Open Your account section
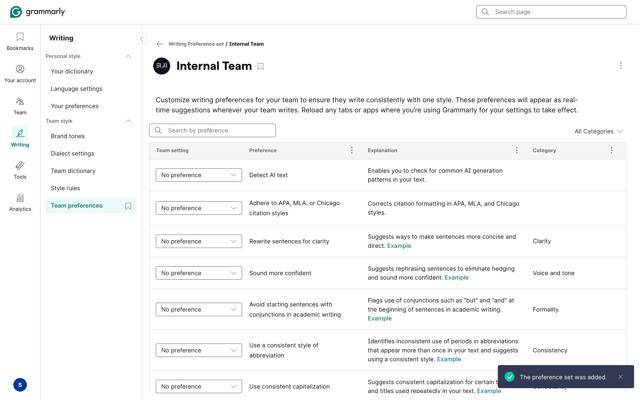 20,73
